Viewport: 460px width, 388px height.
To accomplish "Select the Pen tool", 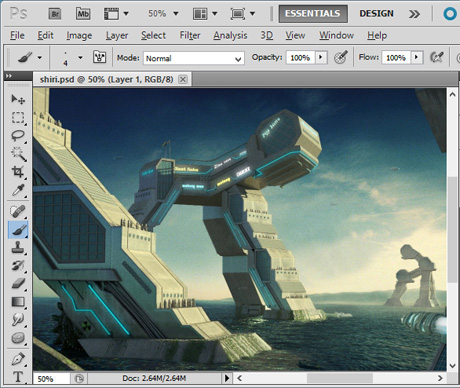I will click(18, 359).
